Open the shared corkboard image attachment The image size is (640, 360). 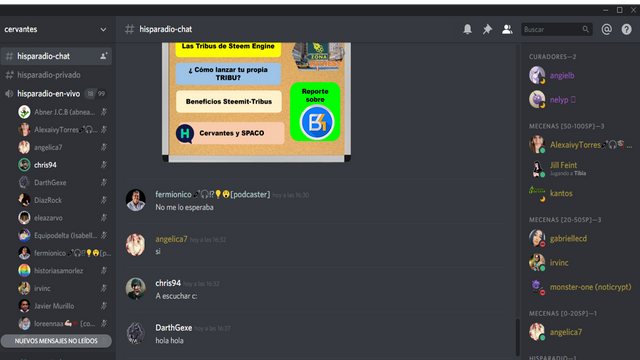coord(256,102)
